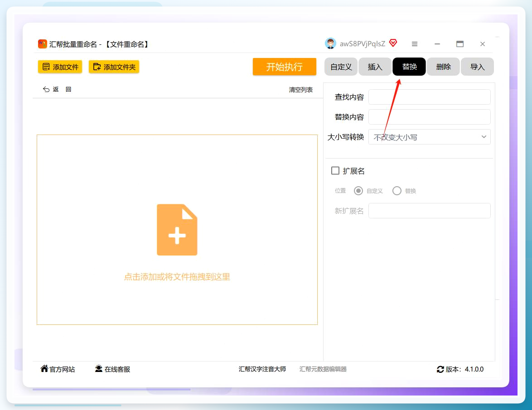This screenshot has height=410, width=532.
Task: Open the hamburger menu icon
Action: pos(414,44)
